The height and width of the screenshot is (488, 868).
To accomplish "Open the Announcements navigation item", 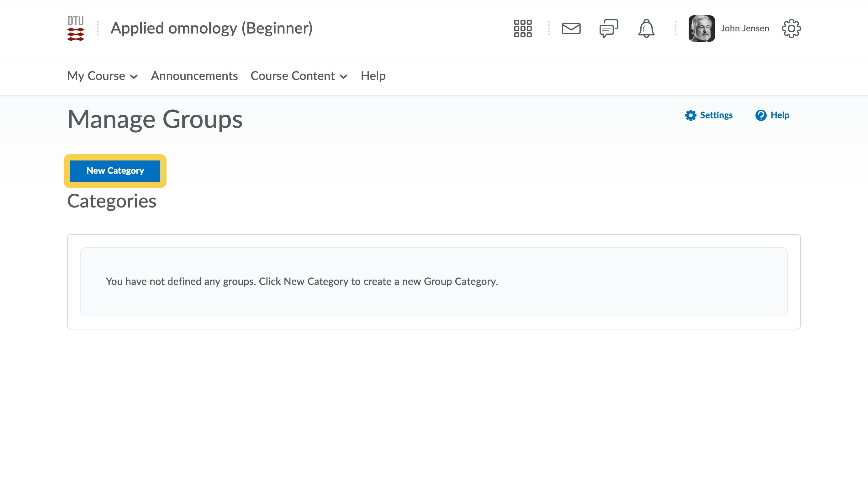I will pyautogui.click(x=194, y=76).
